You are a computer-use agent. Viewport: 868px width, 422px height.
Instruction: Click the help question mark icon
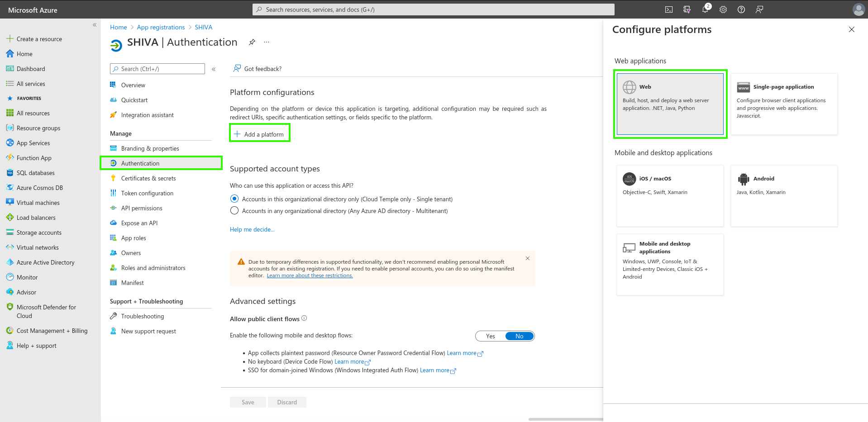click(741, 9)
